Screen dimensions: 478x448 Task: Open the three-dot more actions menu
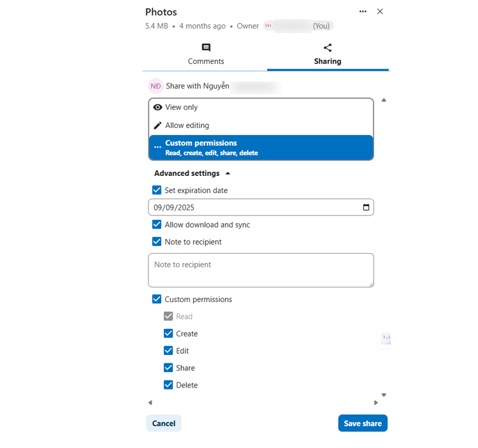pos(363,11)
